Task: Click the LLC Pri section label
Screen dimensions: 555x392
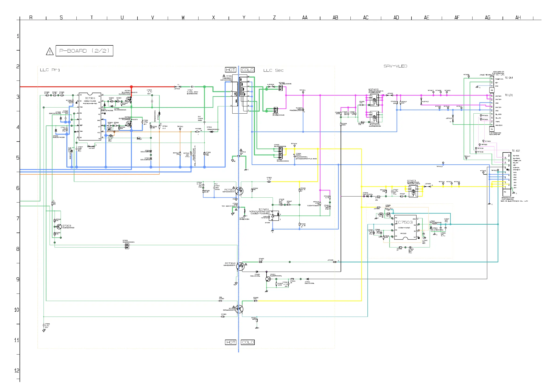Action: point(50,70)
